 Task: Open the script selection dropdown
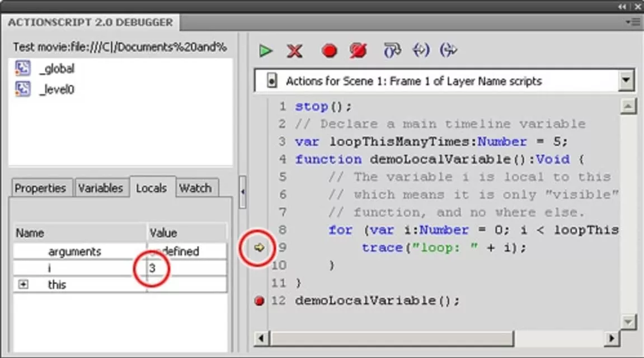pos(626,81)
